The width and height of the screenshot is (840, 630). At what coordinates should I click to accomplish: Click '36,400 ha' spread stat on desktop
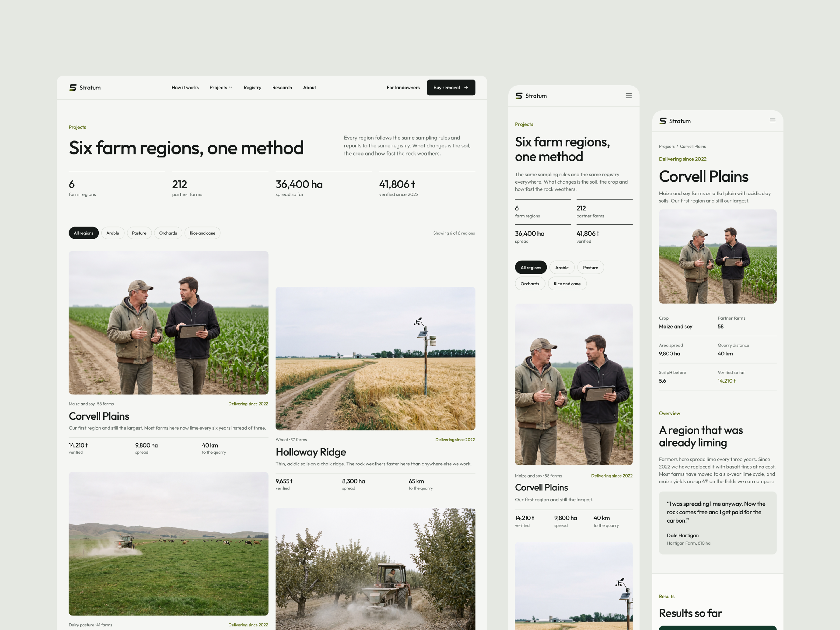[299, 185]
